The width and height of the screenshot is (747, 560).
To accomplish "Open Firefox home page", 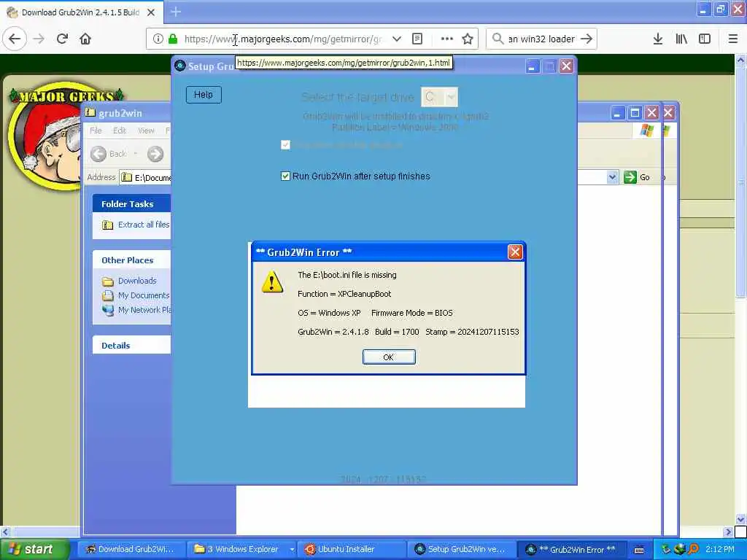I will (x=85, y=39).
